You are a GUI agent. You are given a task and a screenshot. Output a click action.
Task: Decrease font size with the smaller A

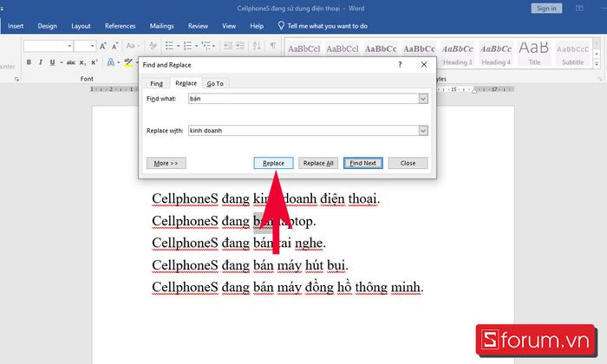(114, 46)
